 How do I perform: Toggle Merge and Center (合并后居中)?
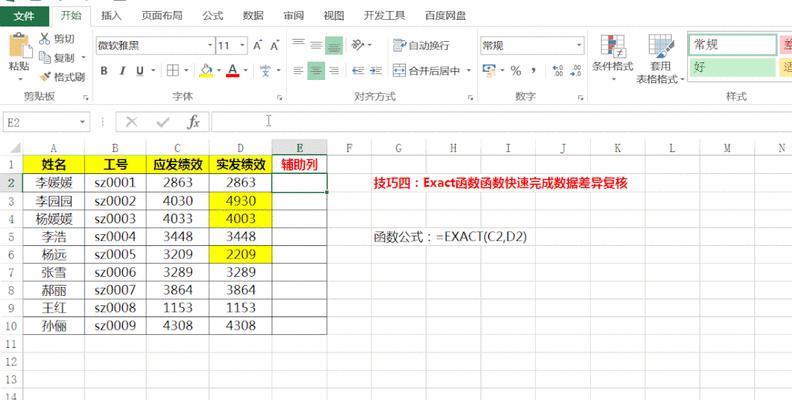(x=427, y=71)
